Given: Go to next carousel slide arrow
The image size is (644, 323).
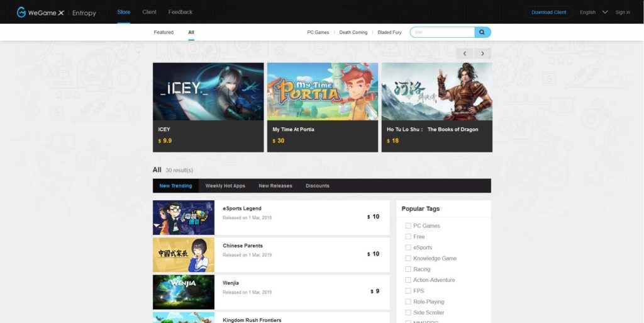Looking at the screenshot, I should coord(482,54).
